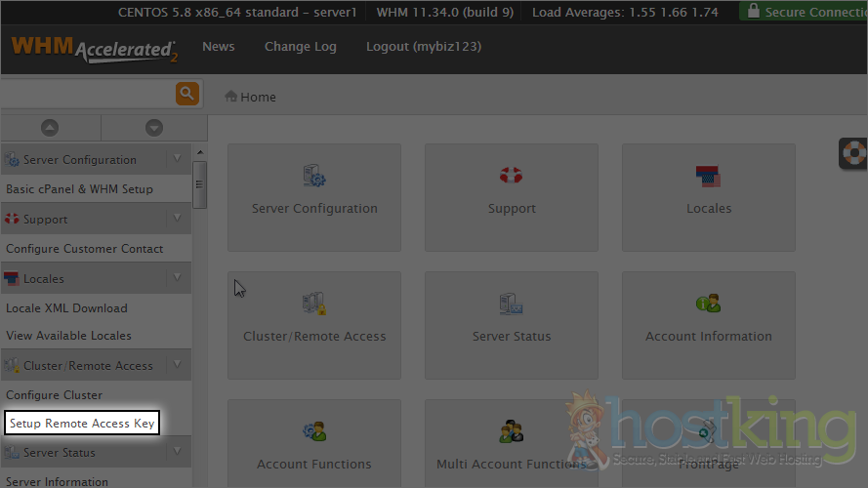
Task: Collapse the Support sidebar section
Action: [x=177, y=218]
